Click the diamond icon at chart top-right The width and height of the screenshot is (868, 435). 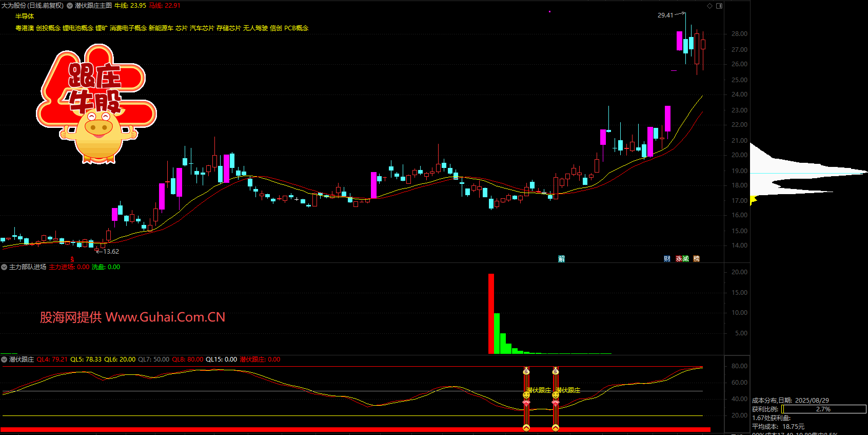[710, 6]
